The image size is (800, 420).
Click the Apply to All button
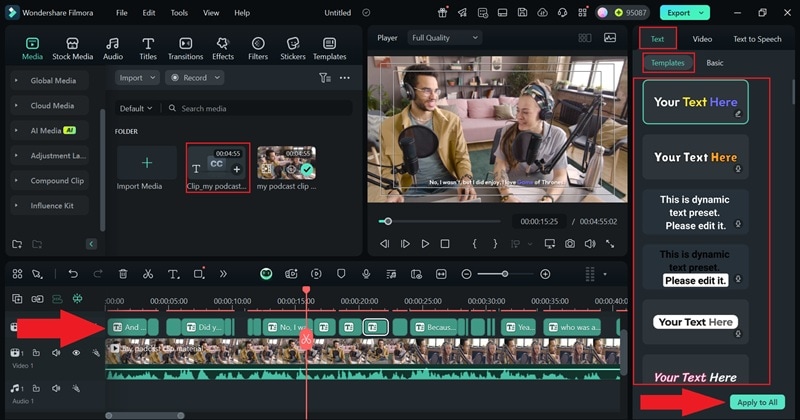[x=757, y=402]
